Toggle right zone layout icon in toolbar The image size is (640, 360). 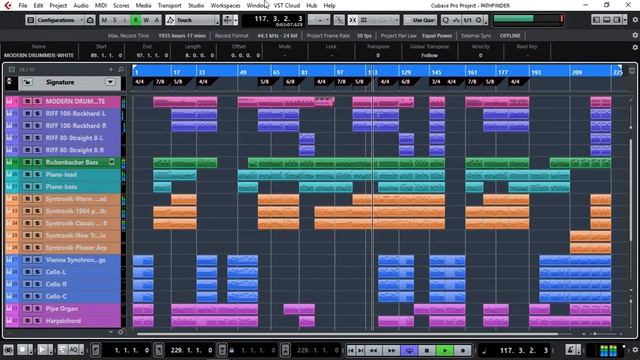coord(617,20)
